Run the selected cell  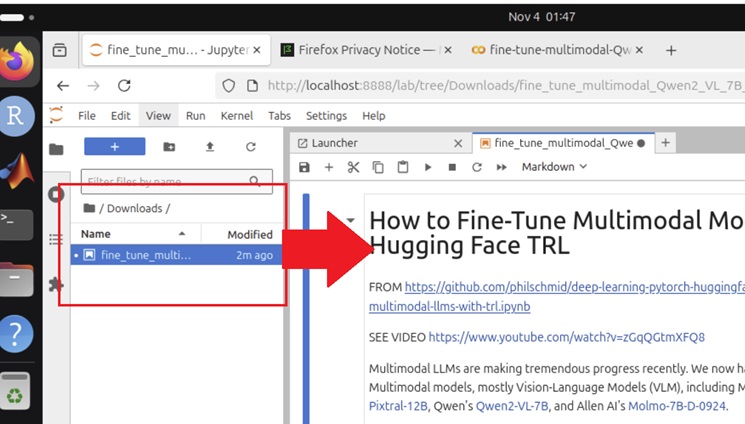[x=428, y=167]
